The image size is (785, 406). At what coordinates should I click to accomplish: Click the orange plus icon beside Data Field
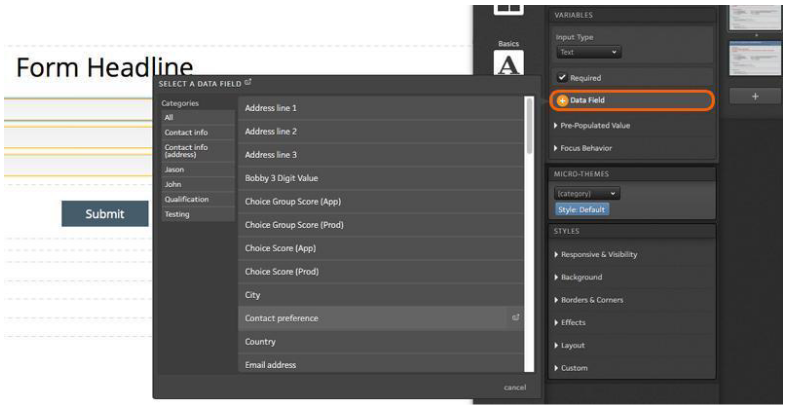(x=562, y=101)
